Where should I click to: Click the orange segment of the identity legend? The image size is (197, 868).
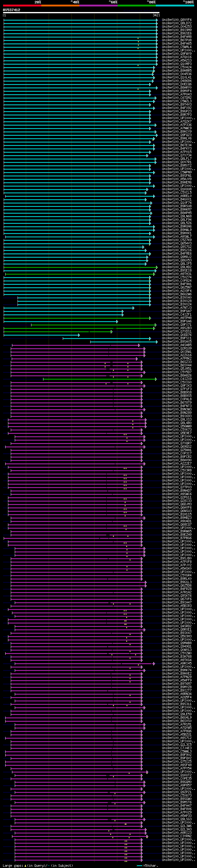(60, 6)
